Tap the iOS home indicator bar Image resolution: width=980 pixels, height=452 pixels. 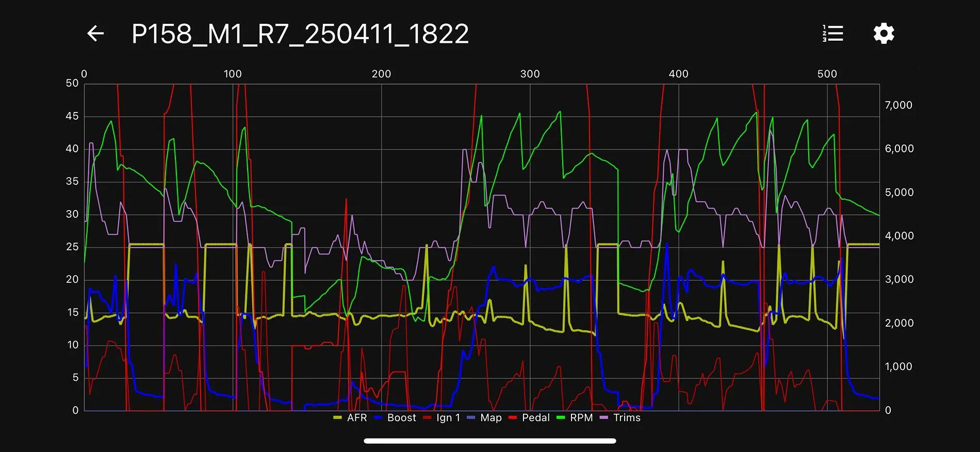tap(490, 441)
